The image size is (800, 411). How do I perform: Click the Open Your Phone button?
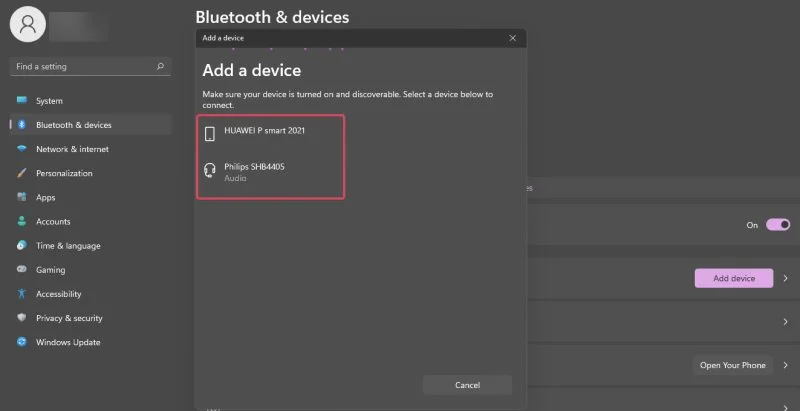tap(732, 365)
